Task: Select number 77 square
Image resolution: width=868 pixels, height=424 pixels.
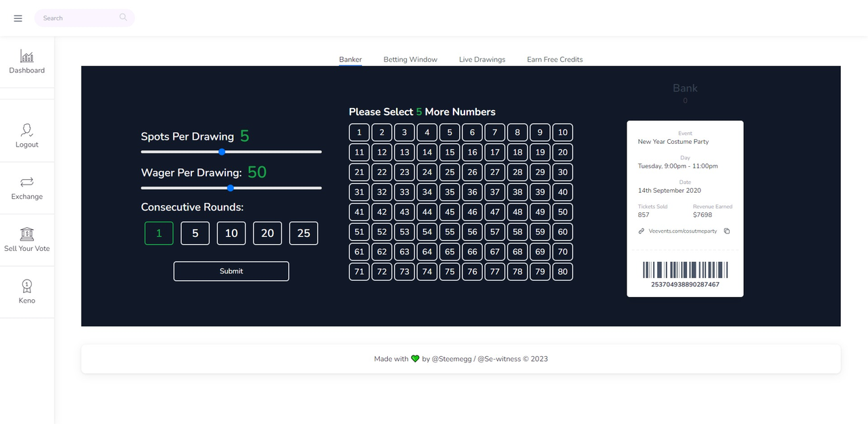Action: [x=495, y=271]
